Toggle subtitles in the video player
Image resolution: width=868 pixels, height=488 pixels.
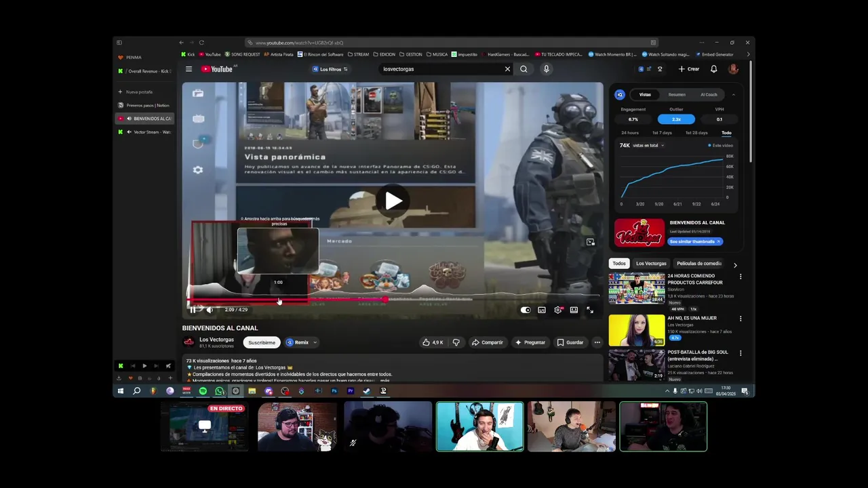542,310
